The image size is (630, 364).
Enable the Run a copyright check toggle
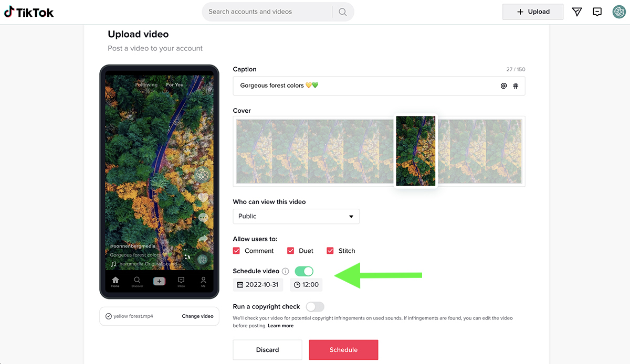(314, 306)
